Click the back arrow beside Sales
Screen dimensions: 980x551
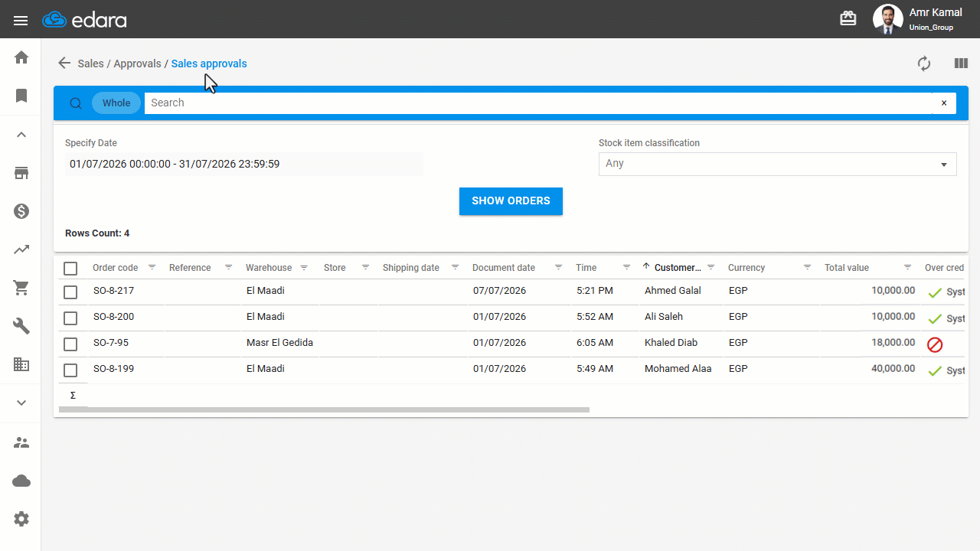tap(64, 64)
